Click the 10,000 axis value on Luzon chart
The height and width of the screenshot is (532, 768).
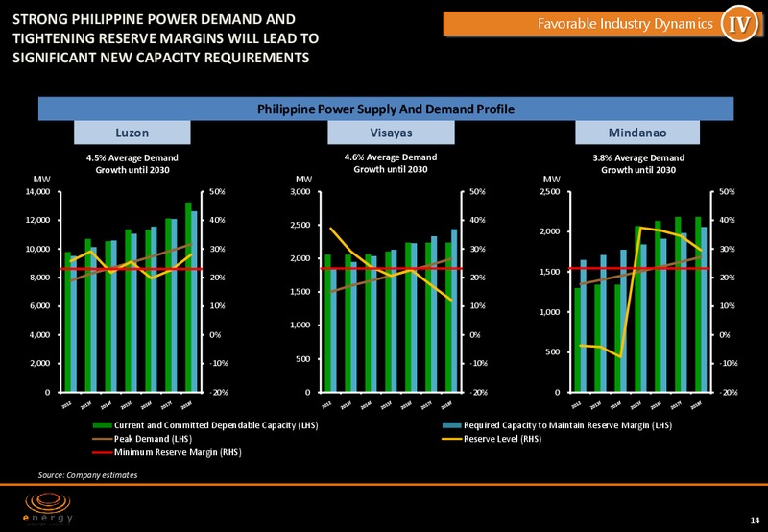37,249
